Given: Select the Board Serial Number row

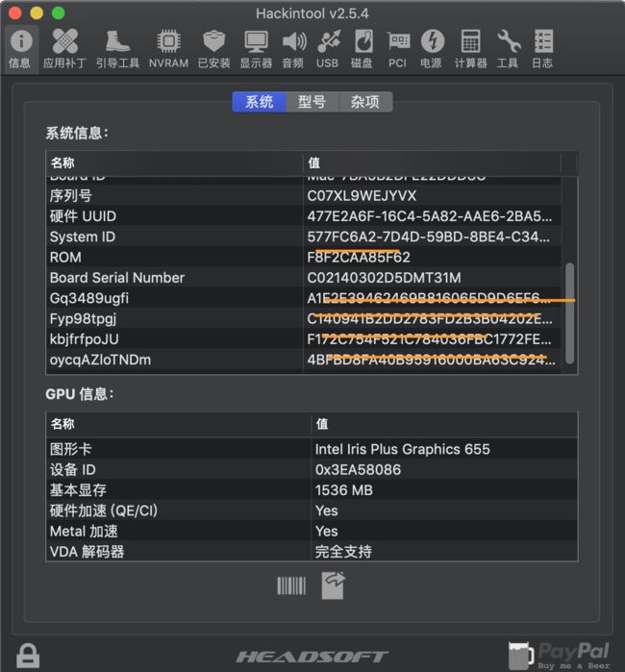Looking at the screenshot, I should pos(304,278).
